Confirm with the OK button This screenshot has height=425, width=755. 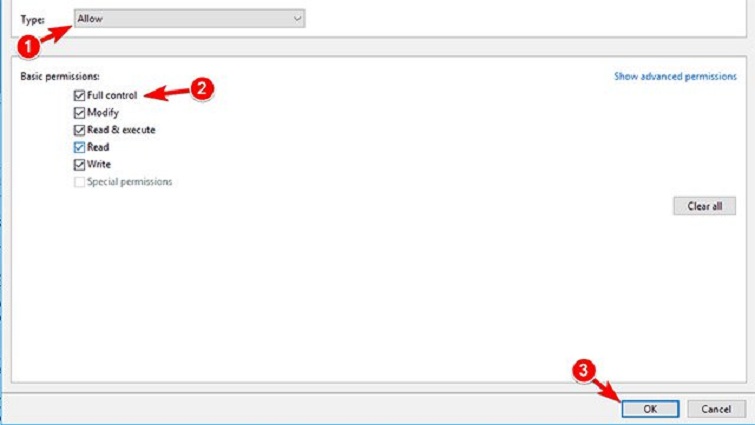click(x=650, y=409)
